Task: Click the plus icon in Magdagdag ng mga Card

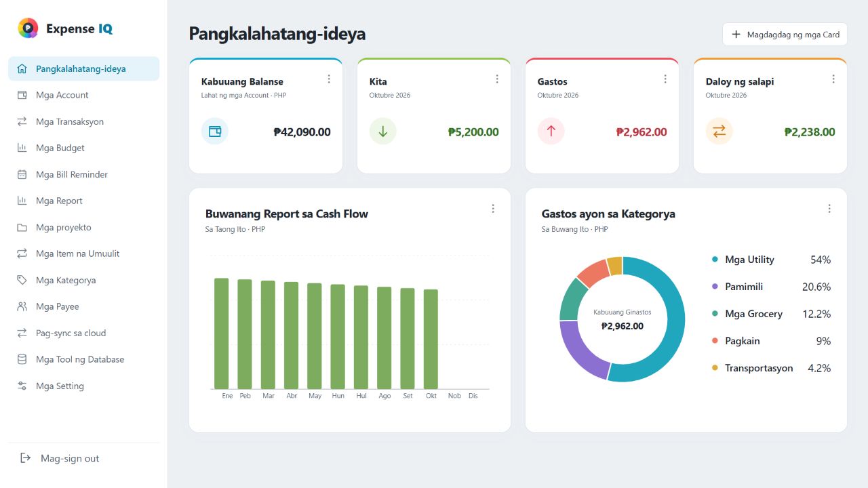Action: coord(736,34)
